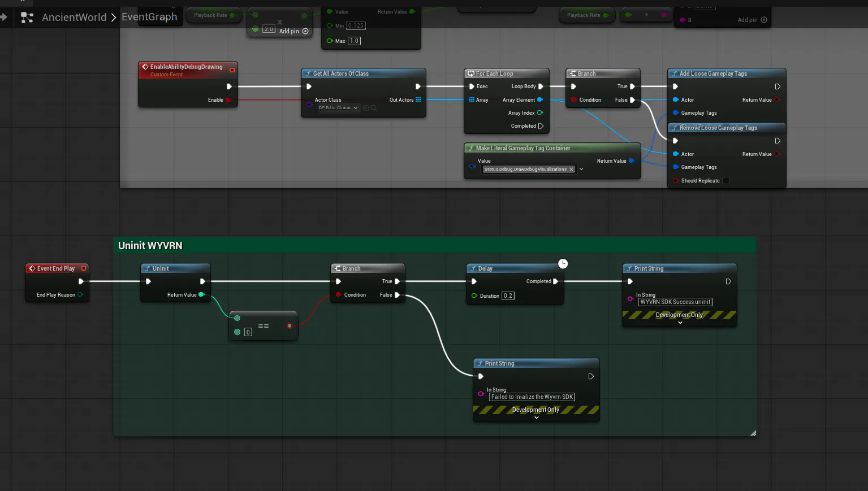Select the Uninit WYVRN comment title
Image resolution: width=868 pixels, height=491 pixels.
[150, 246]
